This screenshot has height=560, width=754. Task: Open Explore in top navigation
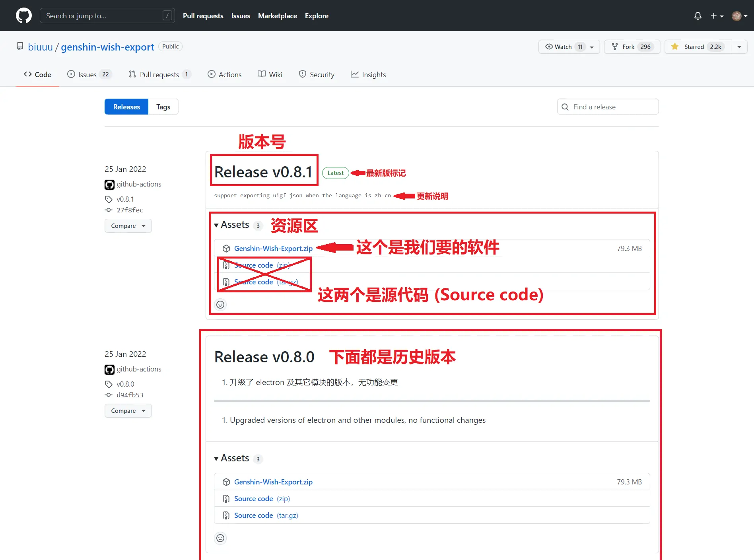[x=317, y=16]
